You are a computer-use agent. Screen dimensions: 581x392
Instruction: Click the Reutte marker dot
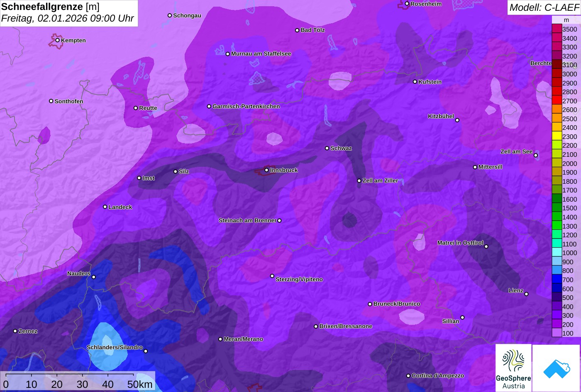click(136, 108)
